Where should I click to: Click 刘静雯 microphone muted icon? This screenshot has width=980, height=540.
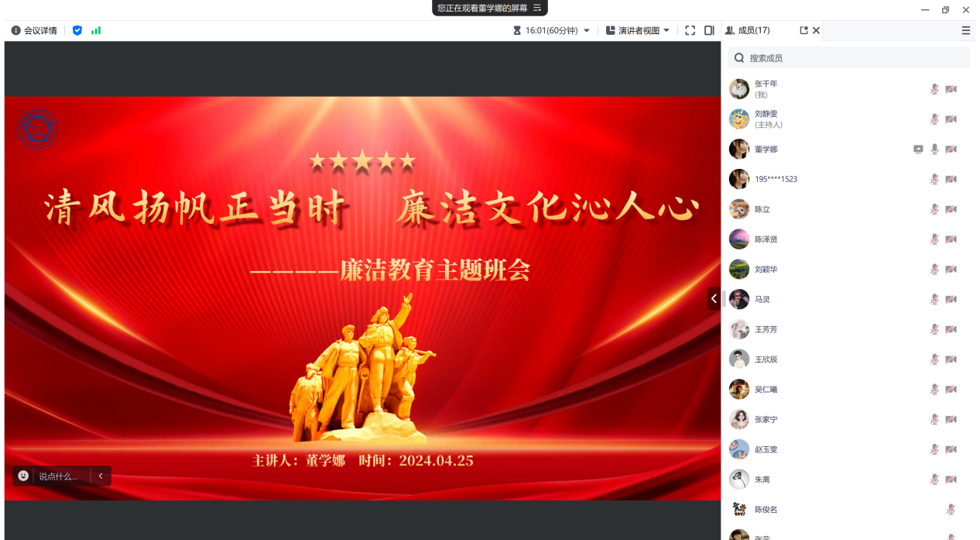tap(934, 119)
